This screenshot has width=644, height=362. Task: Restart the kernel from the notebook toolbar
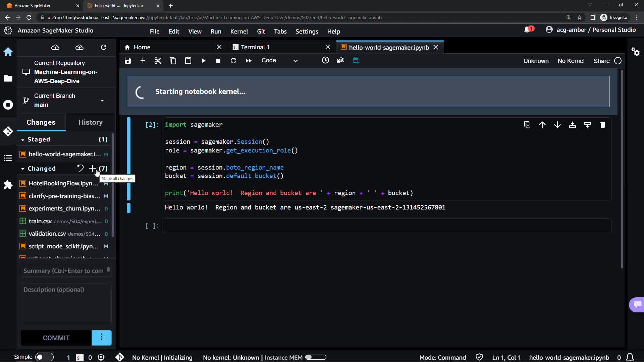click(233, 61)
